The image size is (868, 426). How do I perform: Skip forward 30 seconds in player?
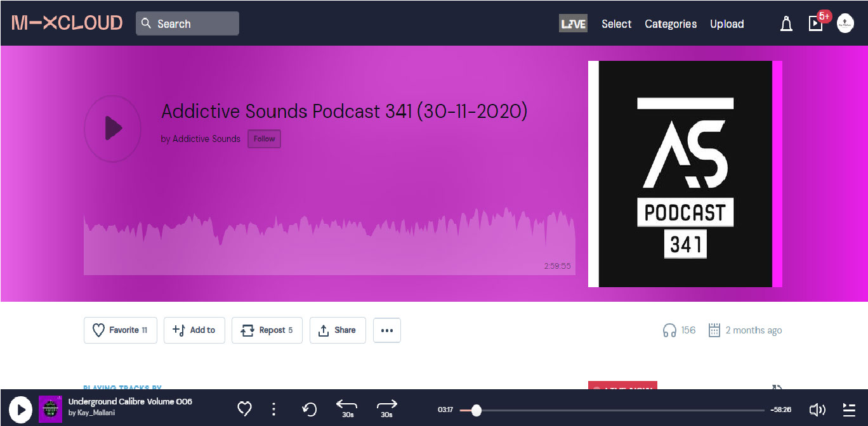click(386, 409)
